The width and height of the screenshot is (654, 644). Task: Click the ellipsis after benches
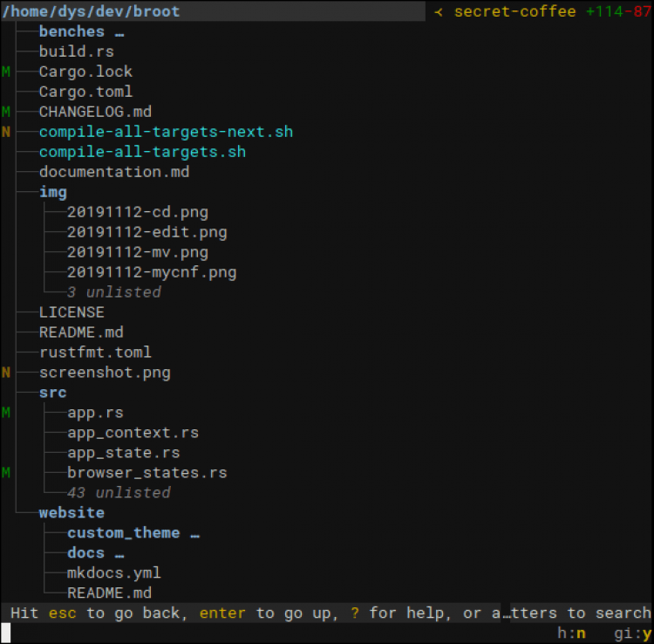click(x=119, y=35)
